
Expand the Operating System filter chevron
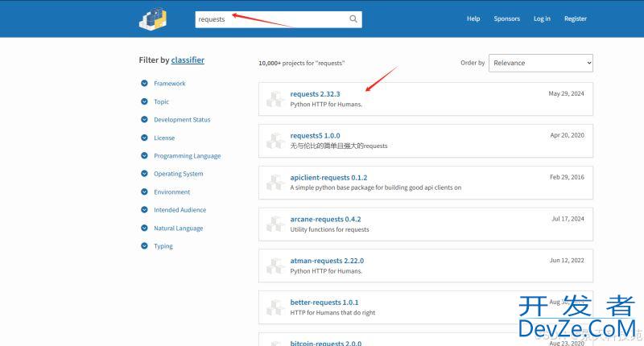tap(144, 174)
